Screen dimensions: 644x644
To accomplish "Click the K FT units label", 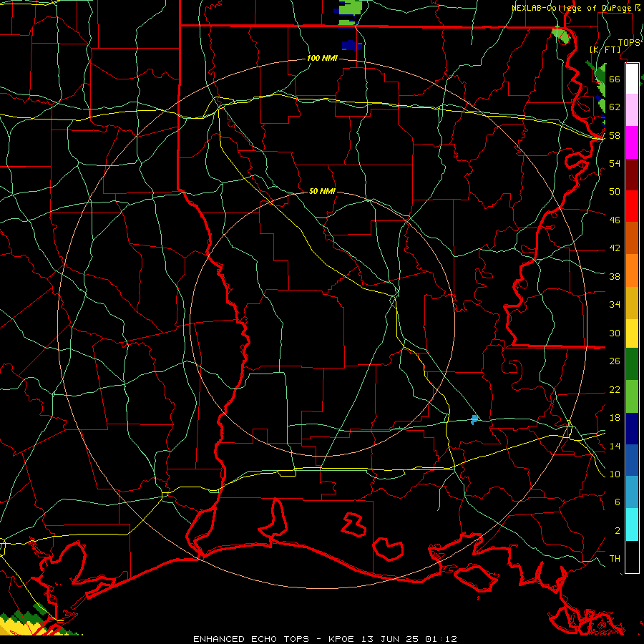I will click(605, 49).
